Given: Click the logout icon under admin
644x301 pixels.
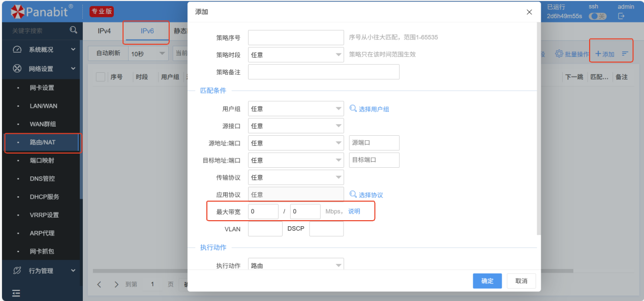Looking at the screenshot, I should [621, 16].
